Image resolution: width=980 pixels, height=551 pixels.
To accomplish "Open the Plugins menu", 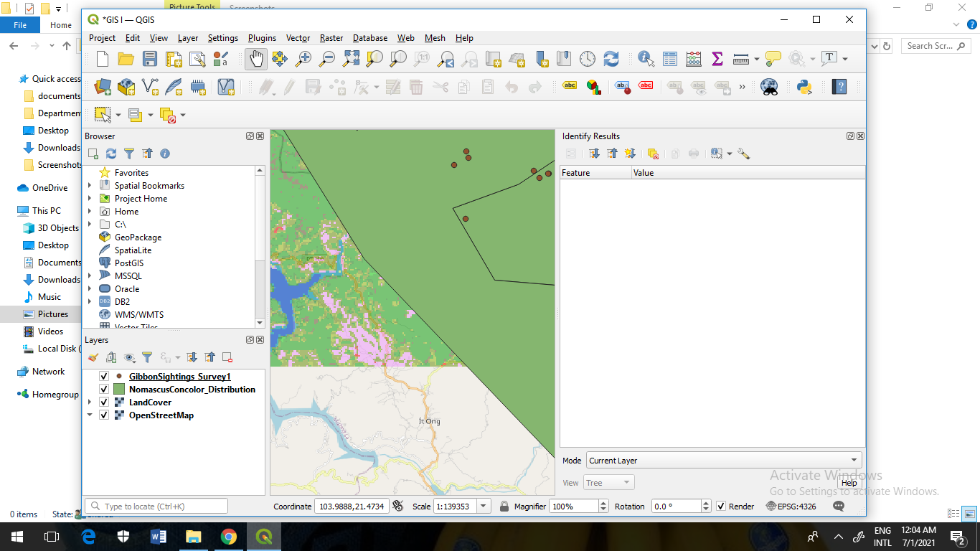I will click(x=262, y=38).
